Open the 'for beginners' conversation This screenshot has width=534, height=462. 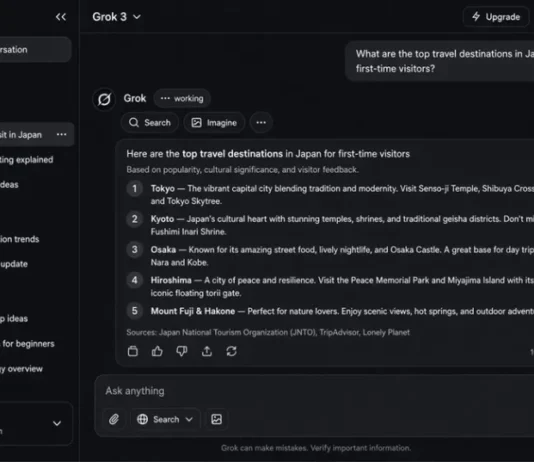[x=27, y=344]
